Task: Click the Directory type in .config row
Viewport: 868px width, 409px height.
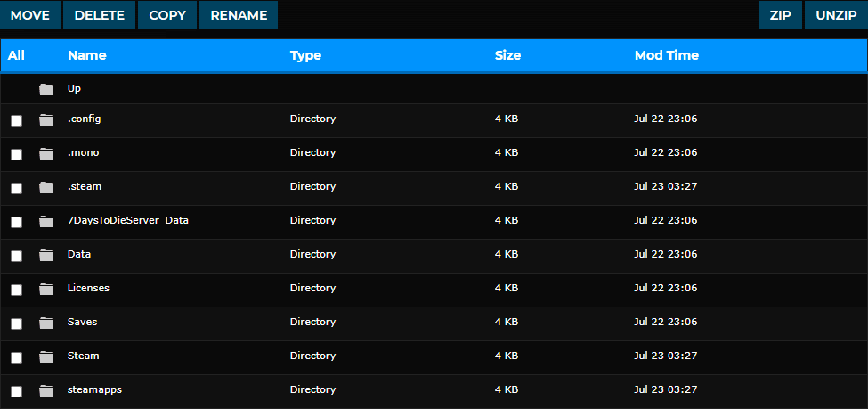Action: [312, 119]
